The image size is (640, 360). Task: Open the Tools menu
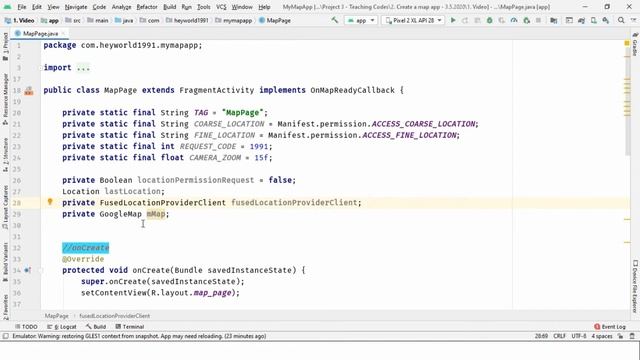click(204, 7)
